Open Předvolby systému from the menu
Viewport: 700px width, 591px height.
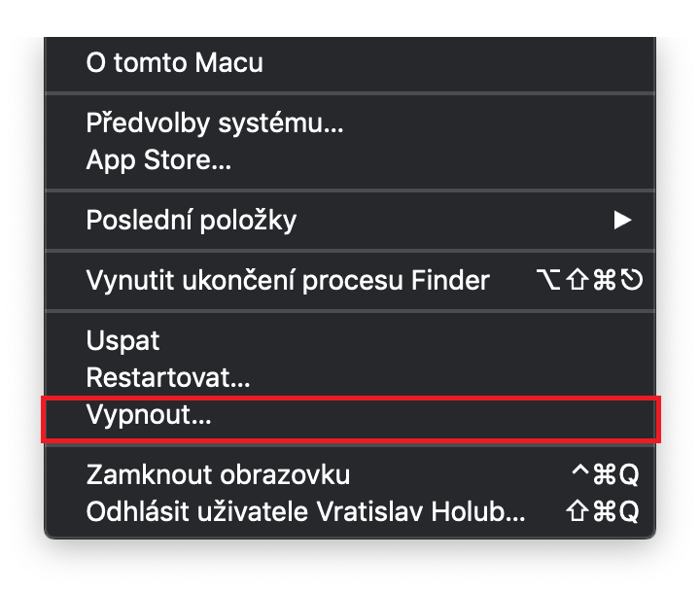pyautogui.click(x=215, y=123)
